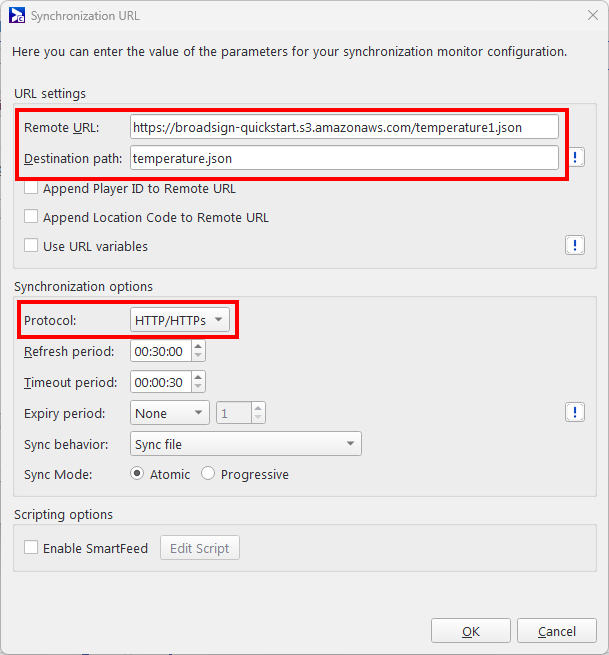The image size is (609, 655).
Task: Toggle the Use URL variables checkbox
Action: point(31,246)
